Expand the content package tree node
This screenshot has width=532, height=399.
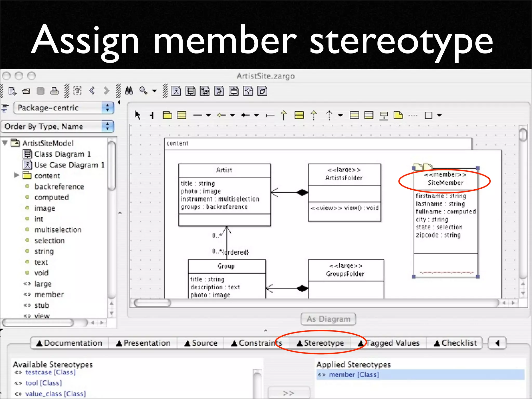click(x=16, y=175)
